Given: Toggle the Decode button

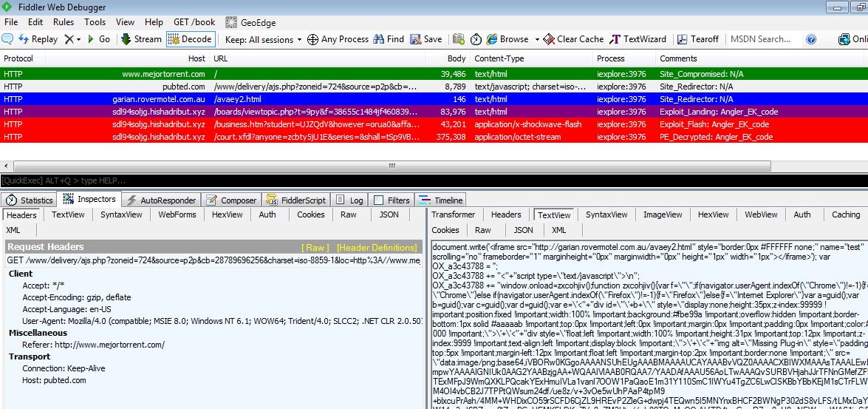Looking at the screenshot, I should pos(190,39).
